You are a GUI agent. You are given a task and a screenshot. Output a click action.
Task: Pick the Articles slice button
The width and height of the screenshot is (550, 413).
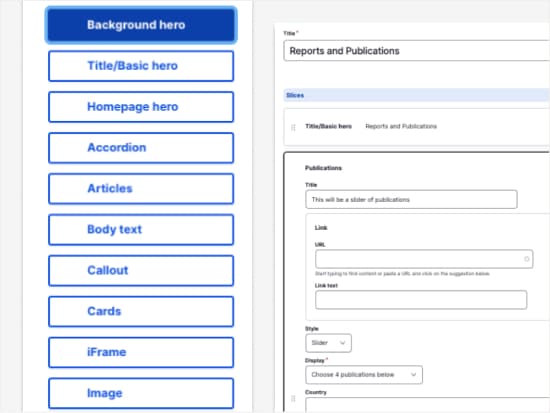(141, 189)
